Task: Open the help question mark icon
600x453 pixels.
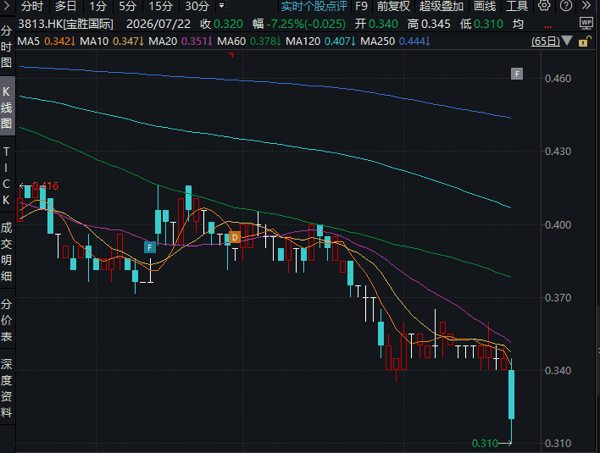Action: tap(566, 6)
